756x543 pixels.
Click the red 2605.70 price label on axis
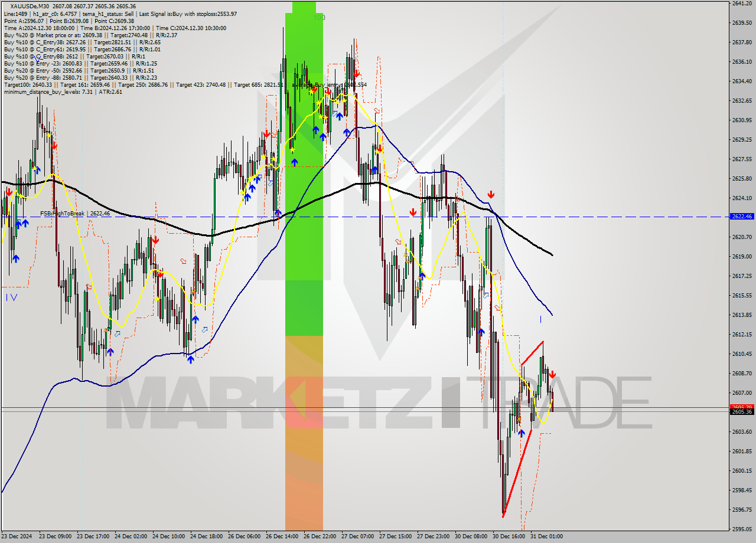pyautogui.click(x=742, y=407)
